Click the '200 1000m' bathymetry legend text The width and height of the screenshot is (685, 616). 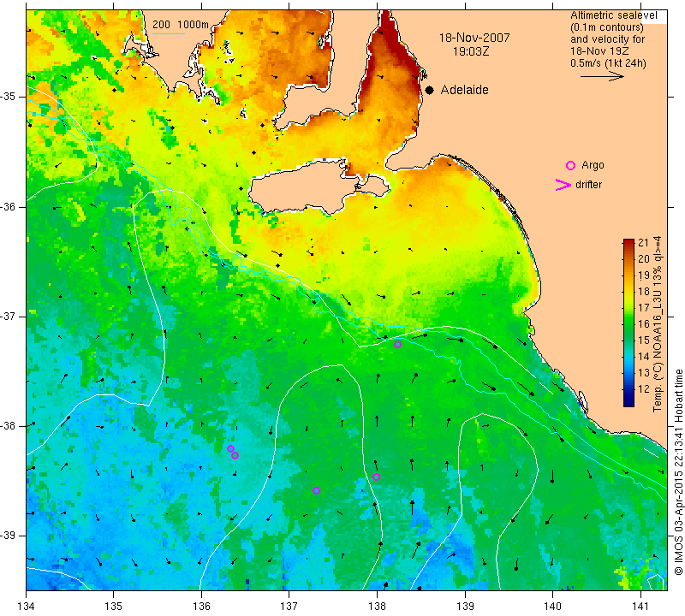click(x=181, y=25)
